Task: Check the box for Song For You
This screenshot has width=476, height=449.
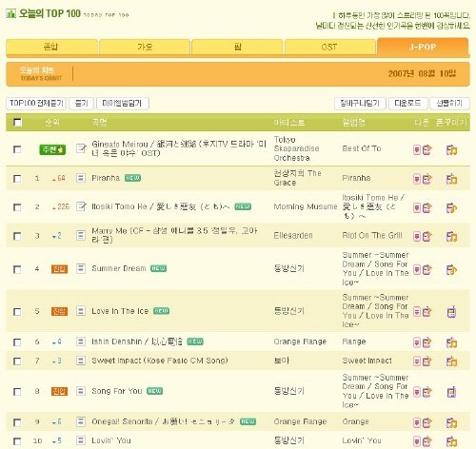Action: (x=17, y=392)
